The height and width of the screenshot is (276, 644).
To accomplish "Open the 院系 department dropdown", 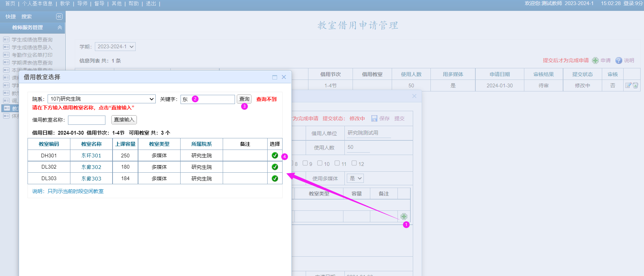I will coord(101,99).
